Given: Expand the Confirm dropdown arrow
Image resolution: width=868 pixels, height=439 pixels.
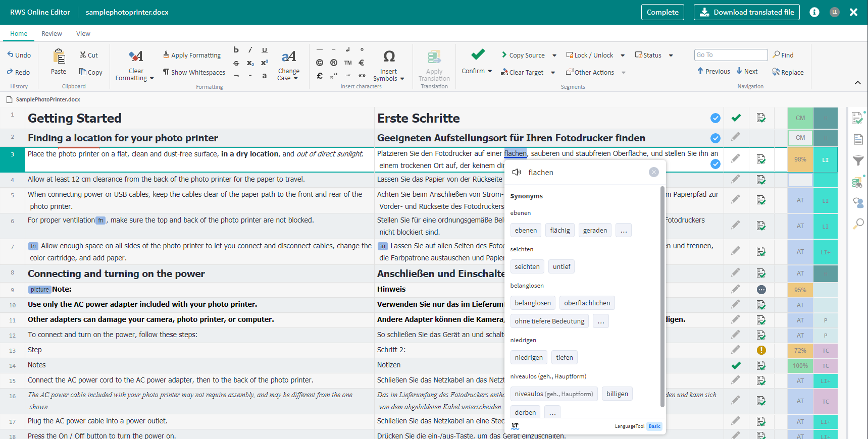Looking at the screenshot, I should [x=490, y=71].
